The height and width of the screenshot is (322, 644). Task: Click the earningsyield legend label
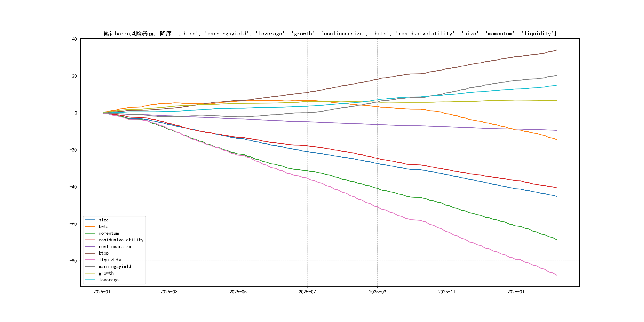[115, 267]
